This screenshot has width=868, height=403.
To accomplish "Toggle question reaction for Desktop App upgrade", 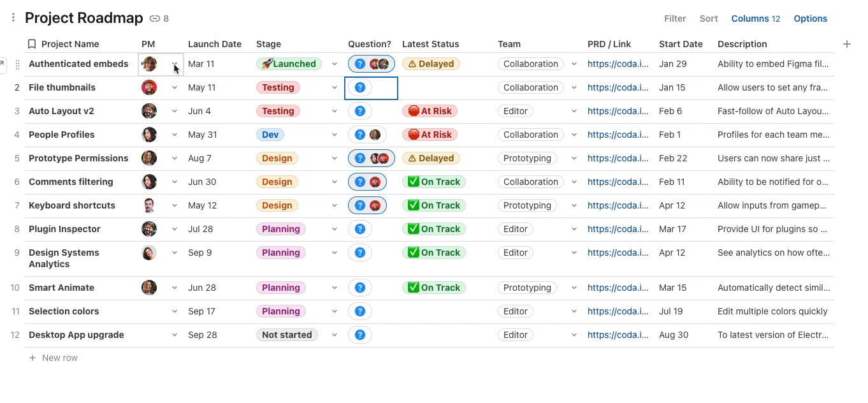I will (360, 335).
